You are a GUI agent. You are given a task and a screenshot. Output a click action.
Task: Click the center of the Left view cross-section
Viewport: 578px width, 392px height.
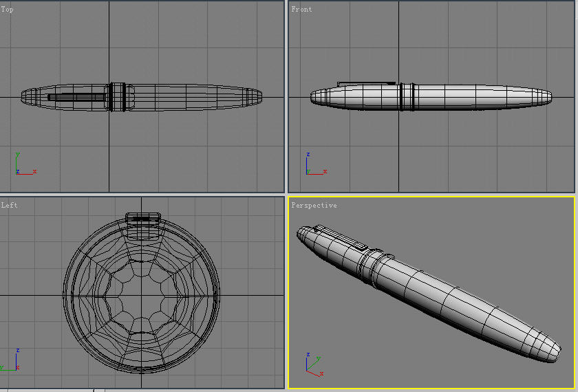click(x=142, y=296)
